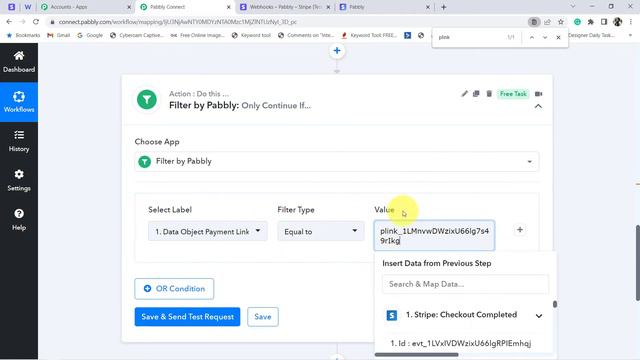
Task: Go to next find-in-page match
Action: [x=545, y=37]
